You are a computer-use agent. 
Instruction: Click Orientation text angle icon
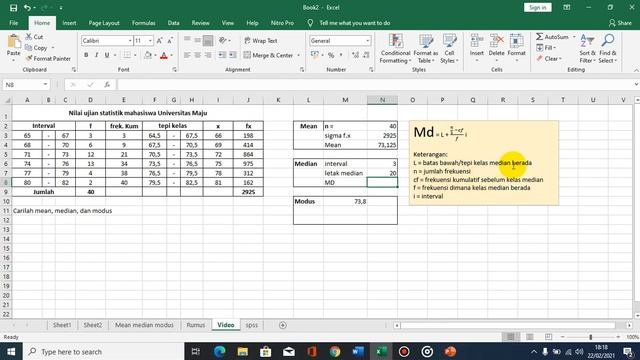coord(222,40)
